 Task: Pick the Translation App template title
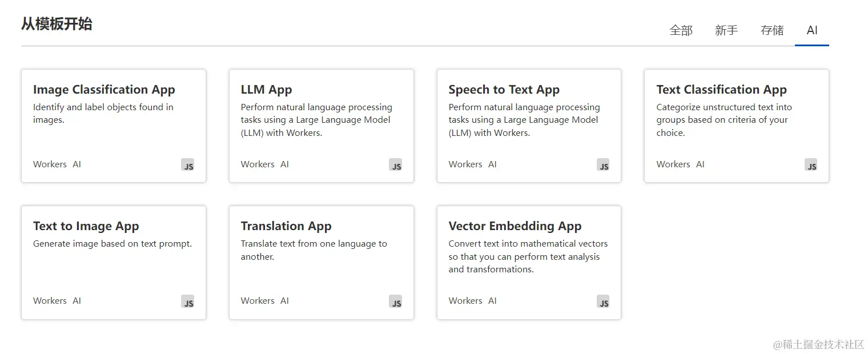pyautogui.click(x=286, y=226)
